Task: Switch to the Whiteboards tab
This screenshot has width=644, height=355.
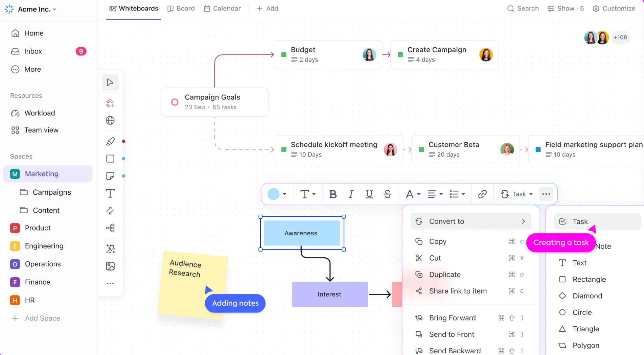Action: point(134,8)
